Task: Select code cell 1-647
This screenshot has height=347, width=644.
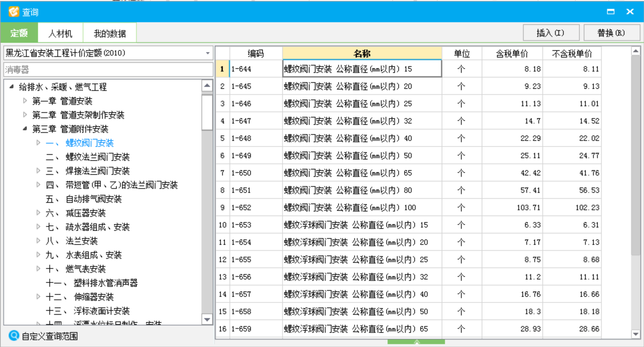Action: coord(256,121)
